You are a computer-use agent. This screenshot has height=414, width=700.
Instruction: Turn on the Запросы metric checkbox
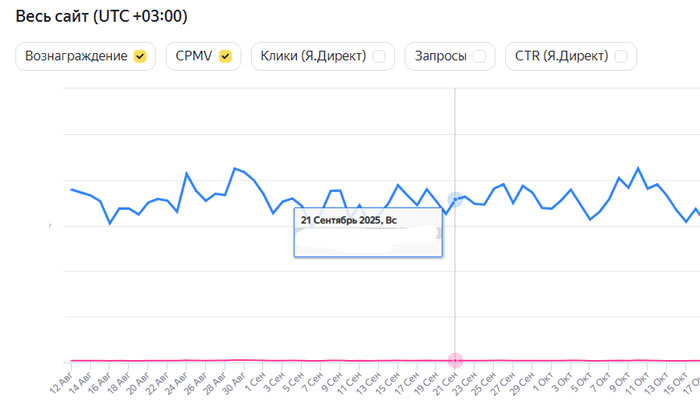coord(480,57)
